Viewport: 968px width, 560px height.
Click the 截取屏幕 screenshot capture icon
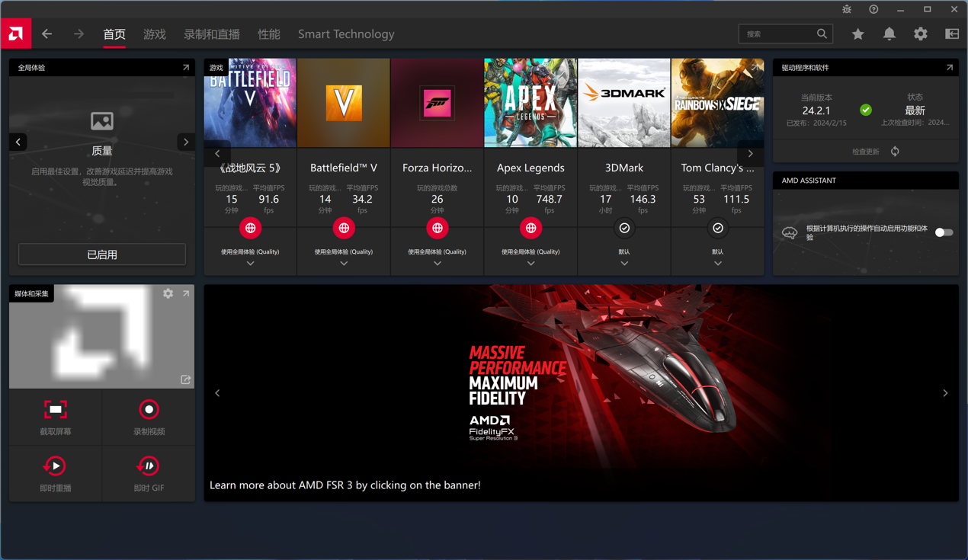coord(56,410)
